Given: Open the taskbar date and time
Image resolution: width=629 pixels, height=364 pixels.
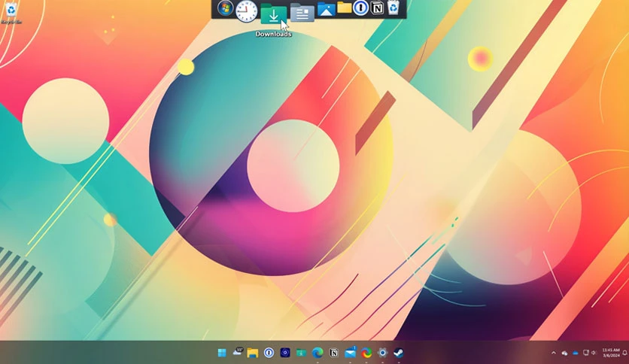Looking at the screenshot, I should 610,353.
